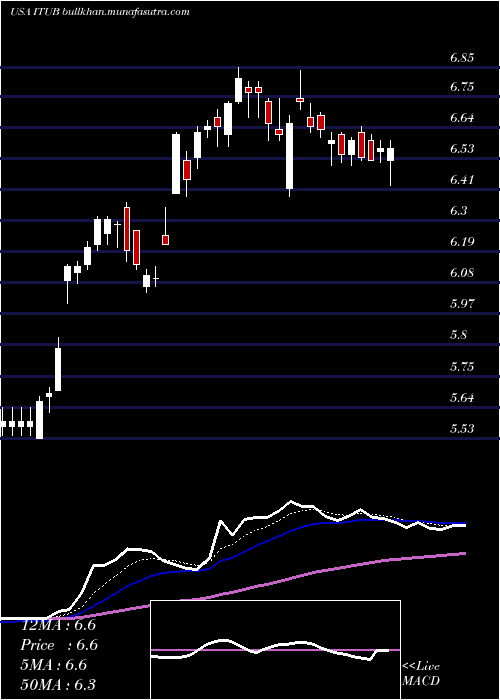Select the 50MA : 6.3 legend entry
Viewport: 500px width, 700px height.
[58, 684]
